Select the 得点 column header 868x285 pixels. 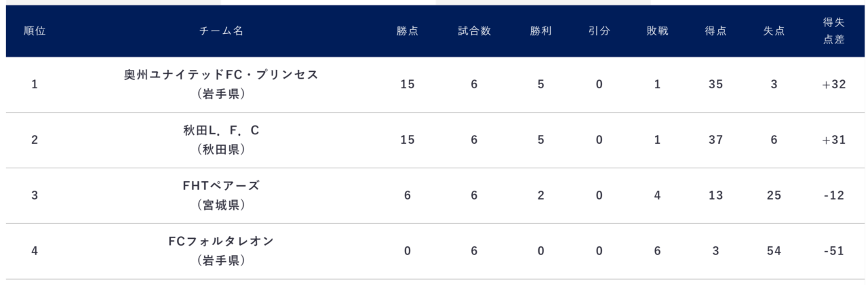(x=715, y=31)
